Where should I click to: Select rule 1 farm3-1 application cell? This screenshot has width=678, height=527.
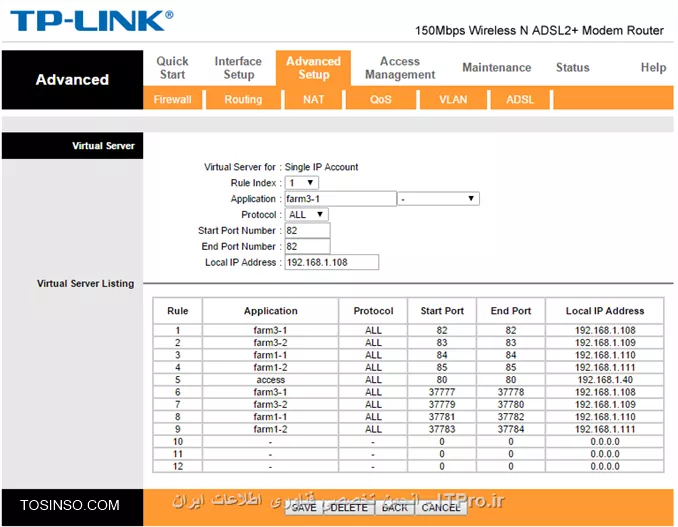pyautogui.click(x=270, y=330)
